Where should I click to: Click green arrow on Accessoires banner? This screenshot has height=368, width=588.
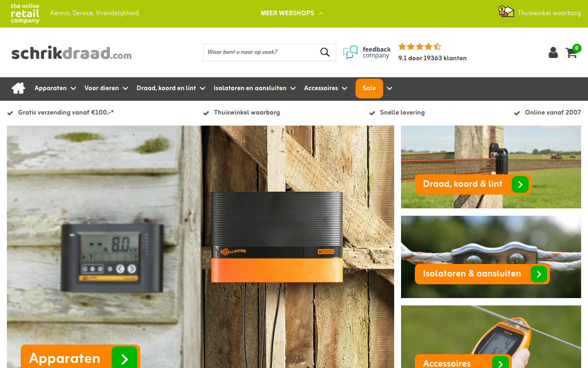click(500, 363)
